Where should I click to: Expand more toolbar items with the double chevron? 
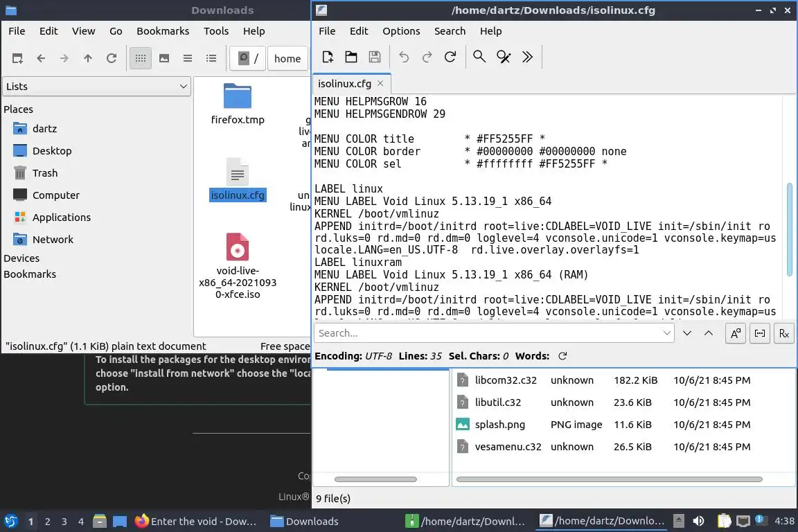point(527,57)
